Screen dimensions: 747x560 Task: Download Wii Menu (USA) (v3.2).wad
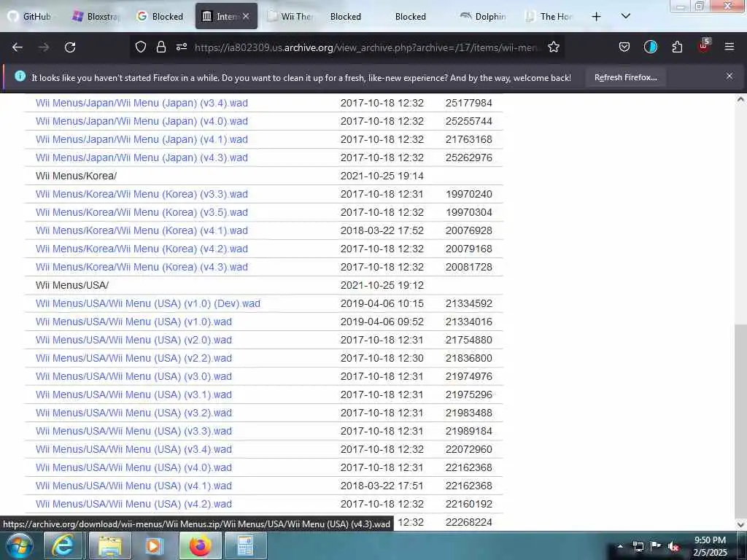(133, 413)
